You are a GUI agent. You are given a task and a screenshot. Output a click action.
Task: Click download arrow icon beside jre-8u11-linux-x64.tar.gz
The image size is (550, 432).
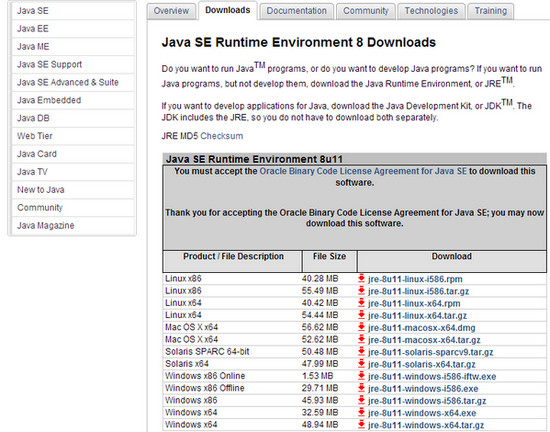pos(361,315)
